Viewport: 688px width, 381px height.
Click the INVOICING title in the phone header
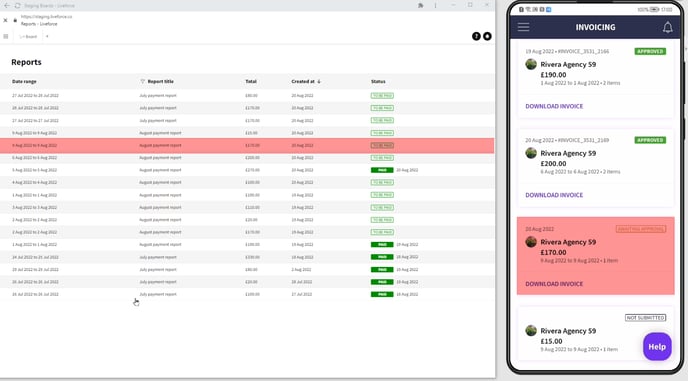click(595, 27)
